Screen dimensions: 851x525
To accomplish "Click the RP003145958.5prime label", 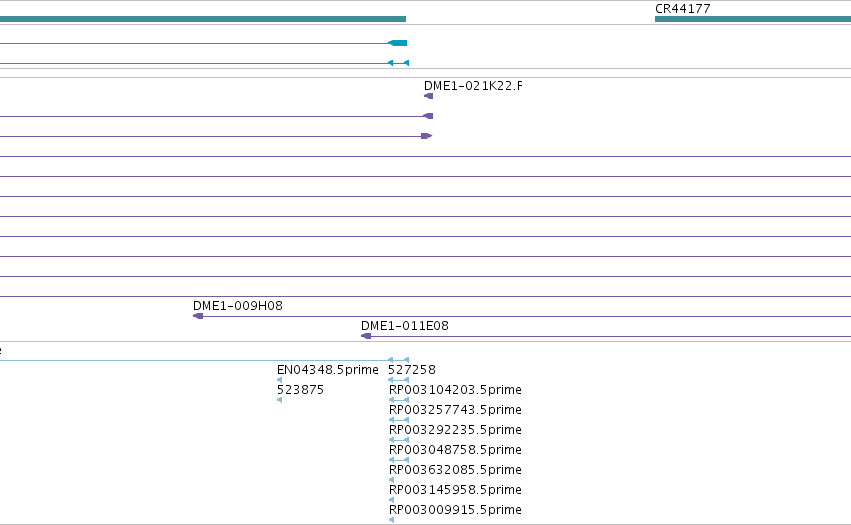I will [455, 490].
